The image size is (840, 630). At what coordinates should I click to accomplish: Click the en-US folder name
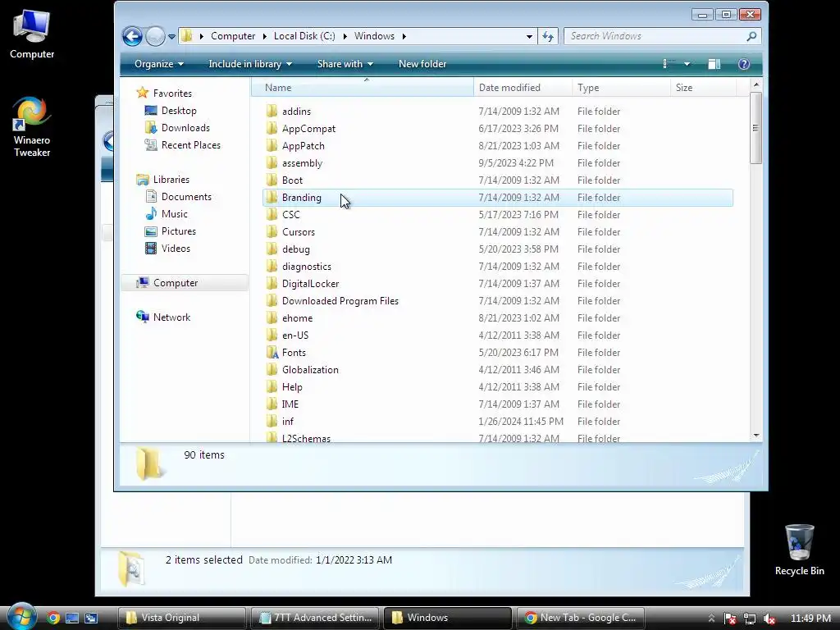[295, 335]
